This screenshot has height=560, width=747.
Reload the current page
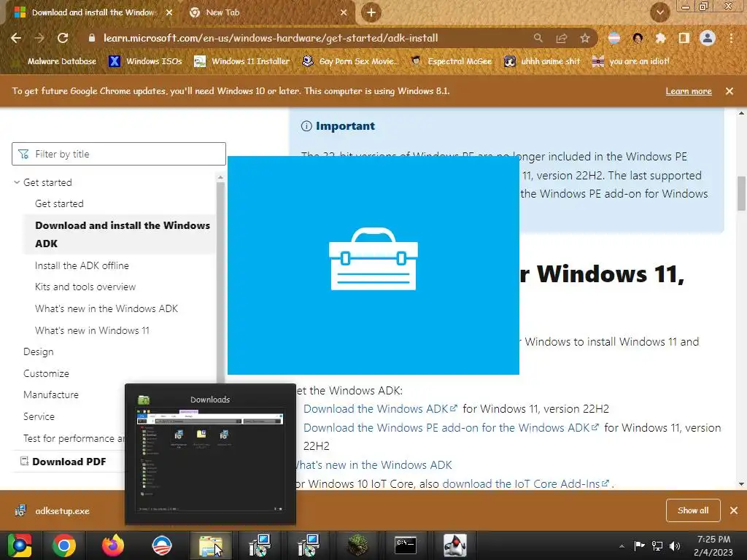[63, 38]
